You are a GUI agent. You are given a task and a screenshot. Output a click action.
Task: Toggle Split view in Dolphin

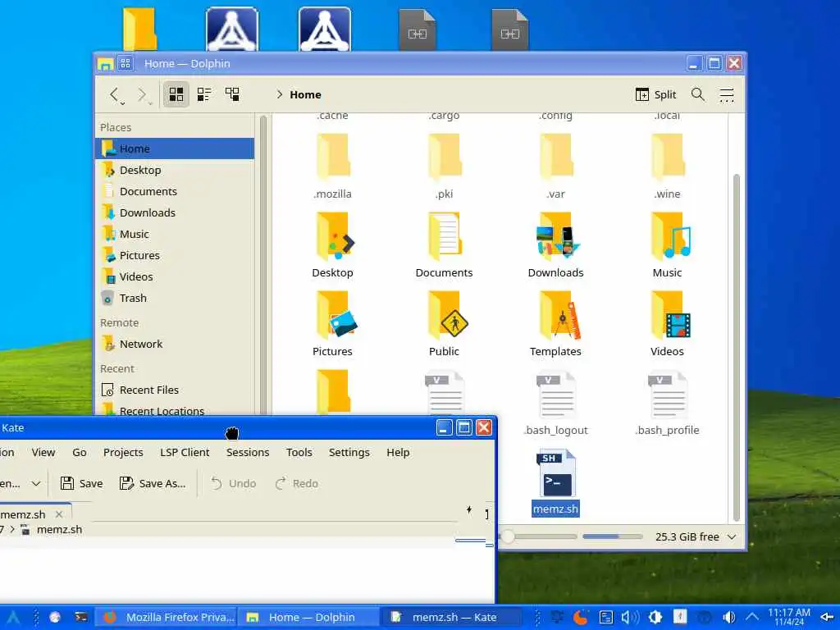coord(655,95)
